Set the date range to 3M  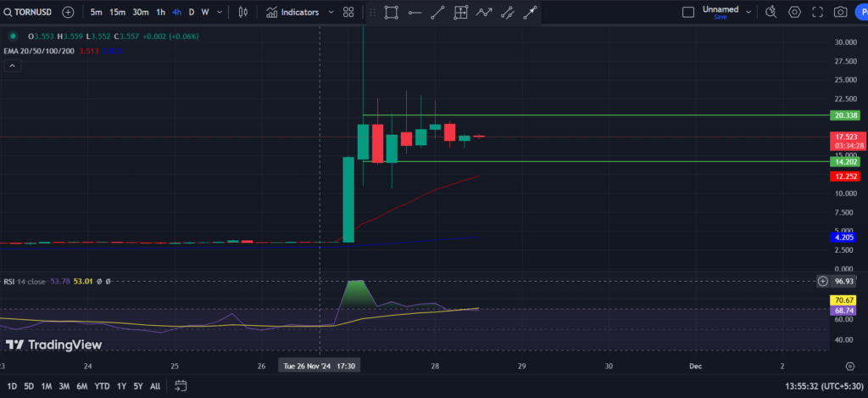coord(64,386)
